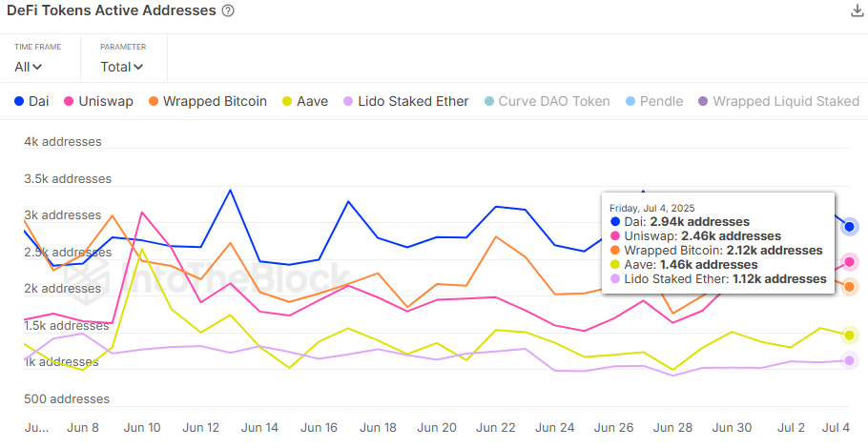Click the Lido Staked Ether purple marker
The height and width of the screenshot is (448, 868).
pos(849,360)
